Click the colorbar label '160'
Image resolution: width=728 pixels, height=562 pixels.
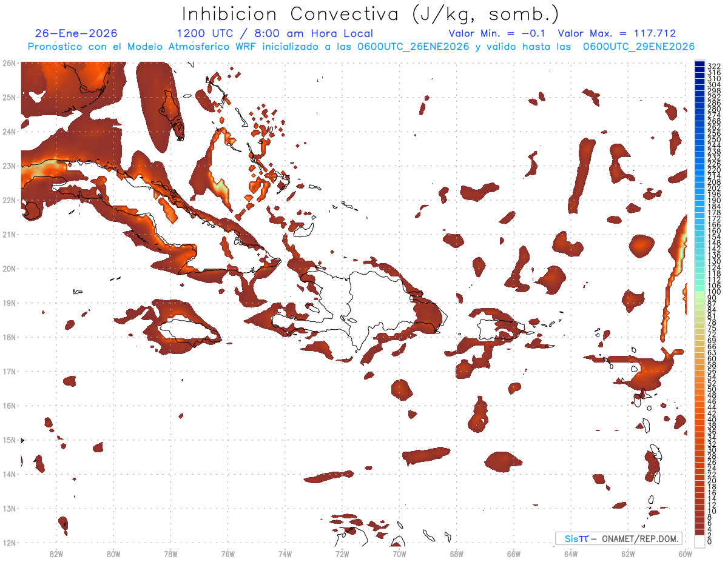[714, 231]
